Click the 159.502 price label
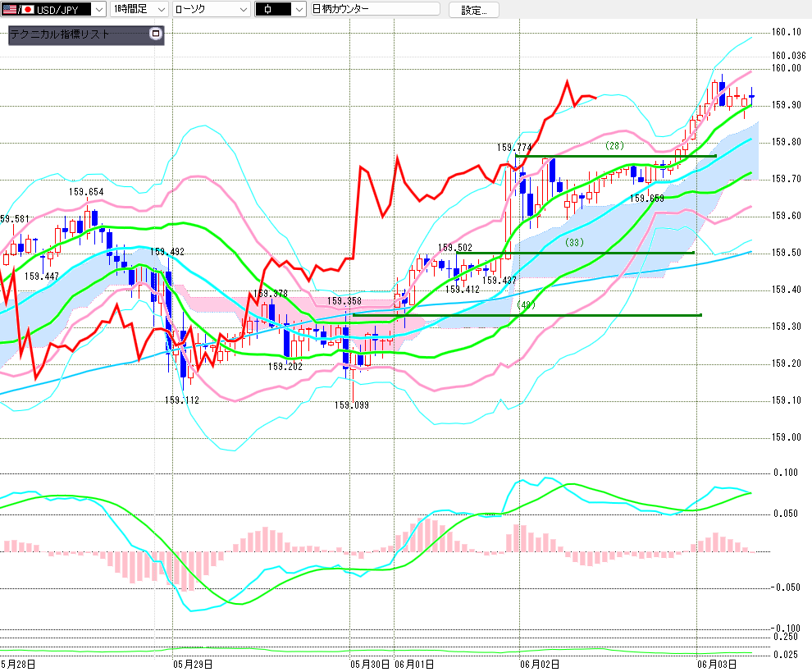 (x=455, y=248)
